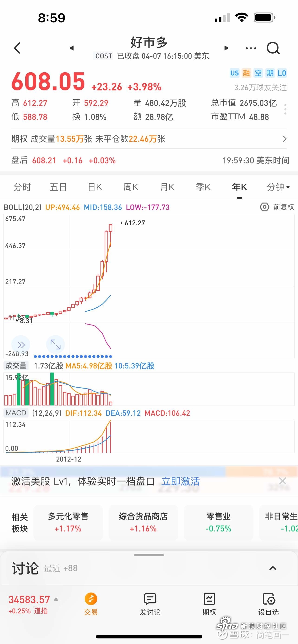Tap the back arrow icon
The height and width of the screenshot is (644, 298).
click(17, 48)
